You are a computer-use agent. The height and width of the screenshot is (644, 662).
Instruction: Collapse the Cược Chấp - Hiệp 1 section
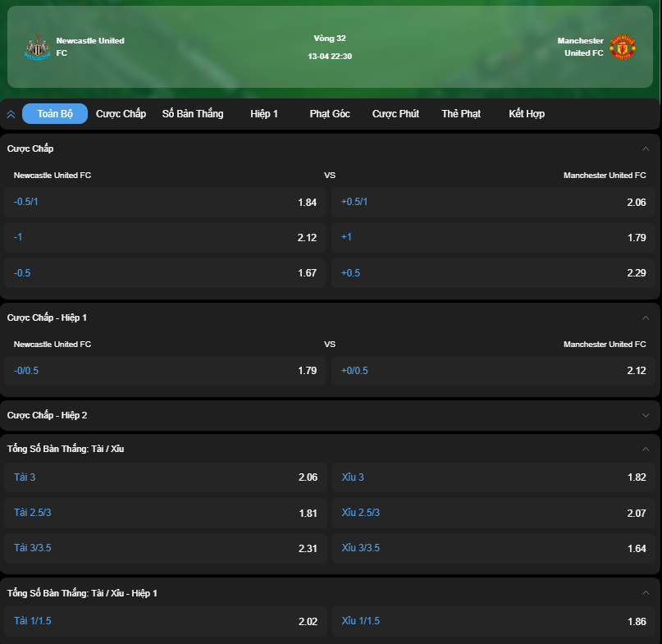point(646,317)
